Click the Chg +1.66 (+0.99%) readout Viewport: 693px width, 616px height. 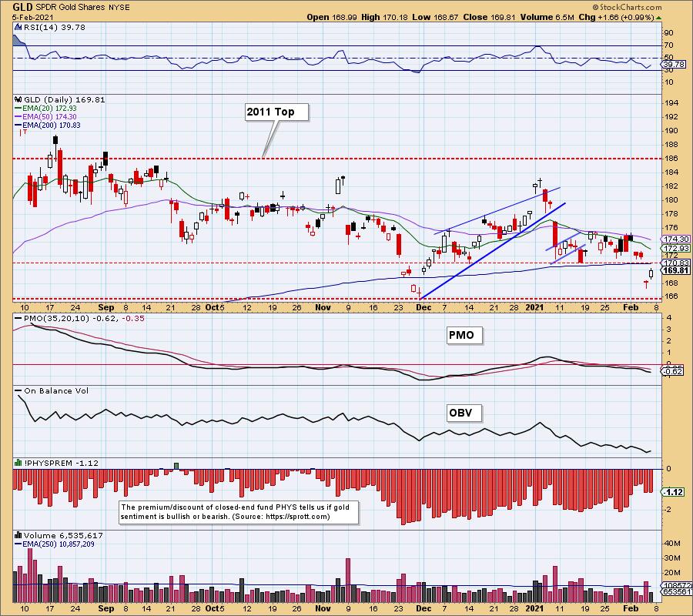click(616, 17)
